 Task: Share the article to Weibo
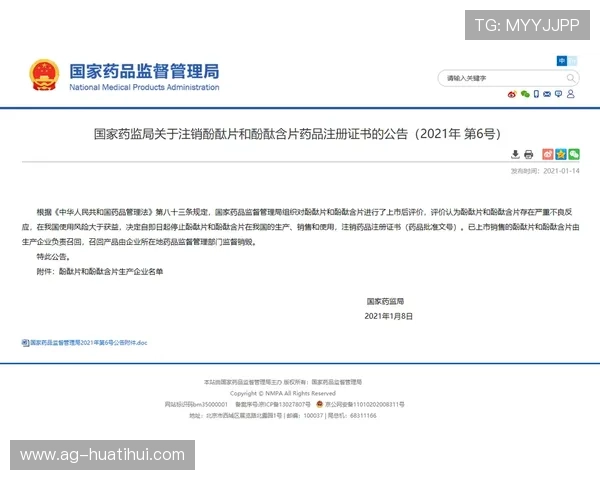coord(548,154)
